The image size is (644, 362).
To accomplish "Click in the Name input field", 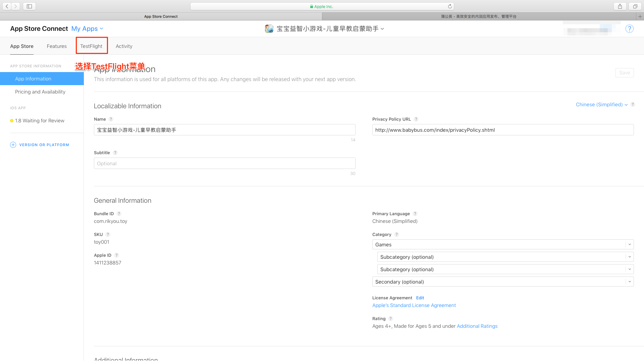I will [225, 130].
